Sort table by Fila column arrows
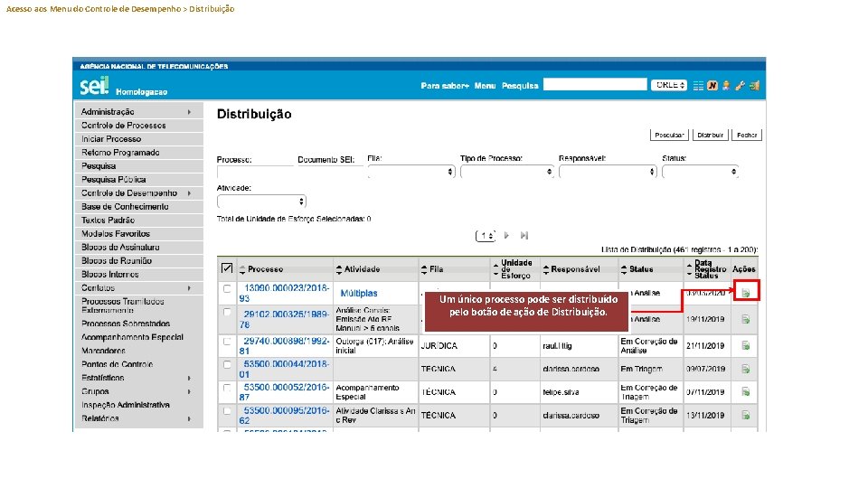Viewport: 868px width, 488px height. pyautogui.click(x=424, y=269)
